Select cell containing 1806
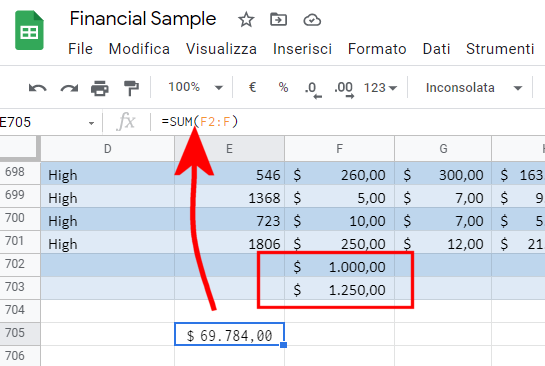This screenshot has width=545, height=366. [x=229, y=242]
